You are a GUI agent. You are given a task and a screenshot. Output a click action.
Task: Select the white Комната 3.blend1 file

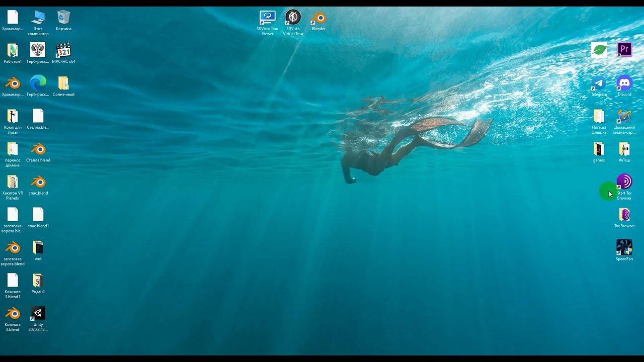pos(13,280)
